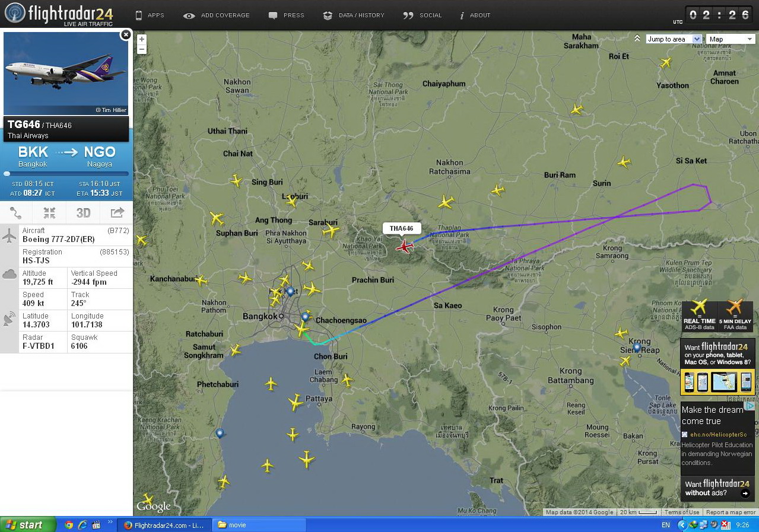Open the Flightradar24 mobile apps ad

717,367
